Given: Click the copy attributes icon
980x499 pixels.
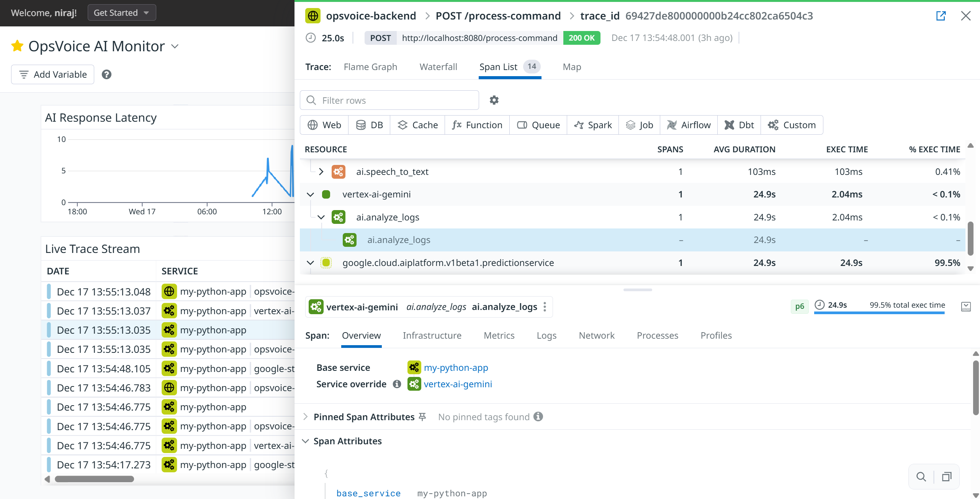Looking at the screenshot, I should 947,476.
